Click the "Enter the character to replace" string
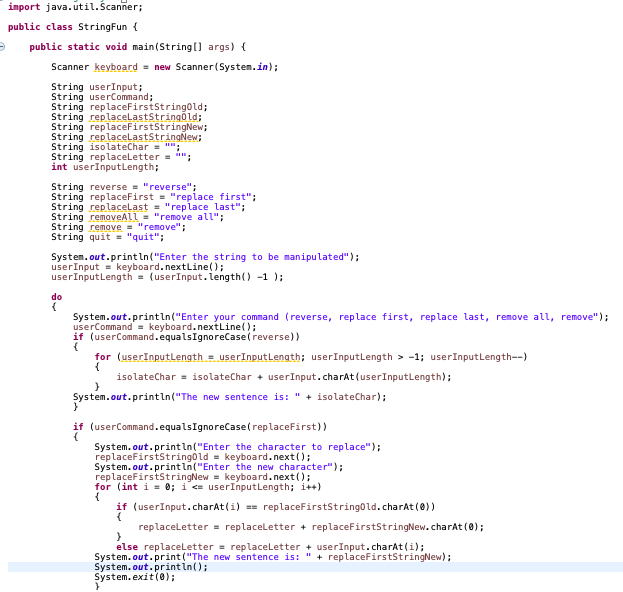This screenshot has height=592, width=623. (284, 447)
